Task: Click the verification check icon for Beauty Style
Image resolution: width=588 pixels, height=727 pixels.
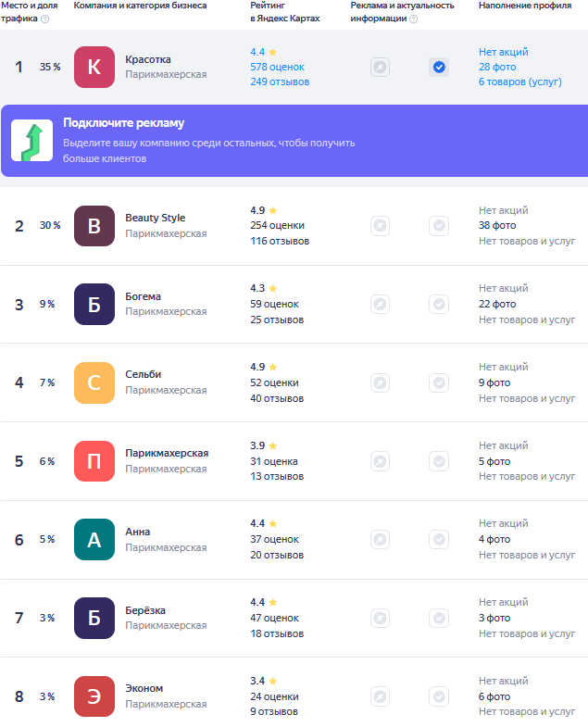Action: point(439,226)
